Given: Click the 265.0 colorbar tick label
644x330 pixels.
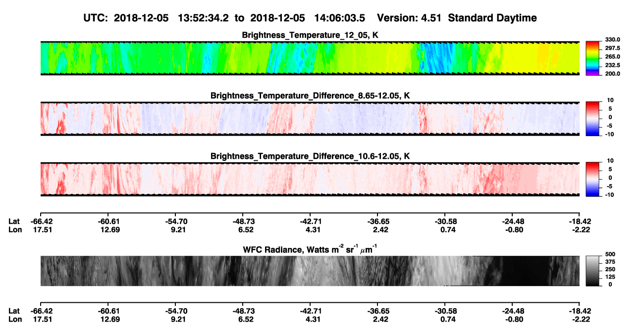Looking at the screenshot, I should pyautogui.click(x=613, y=56).
